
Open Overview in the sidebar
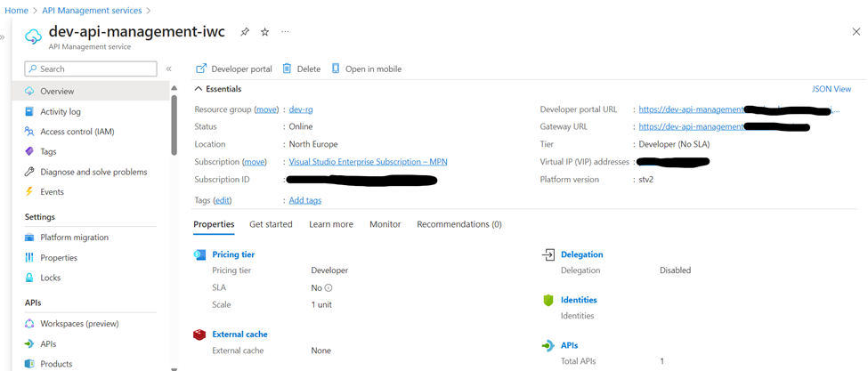click(90, 92)
